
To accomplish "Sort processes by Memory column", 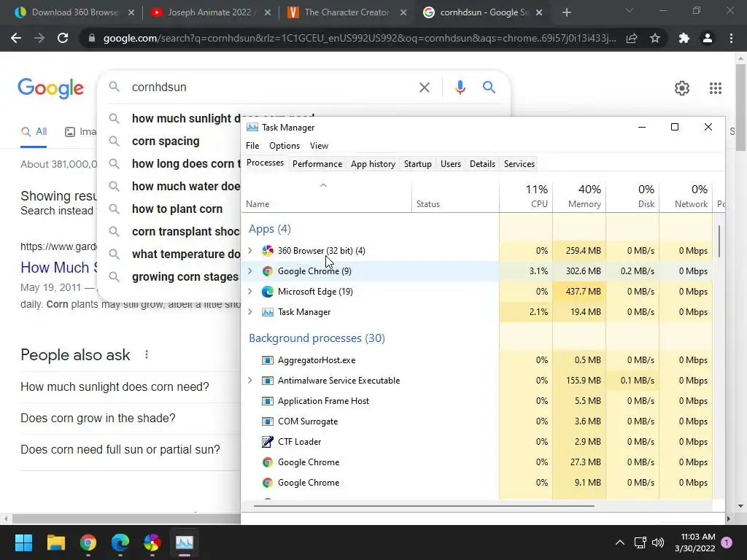I will (x=579, y=196).
